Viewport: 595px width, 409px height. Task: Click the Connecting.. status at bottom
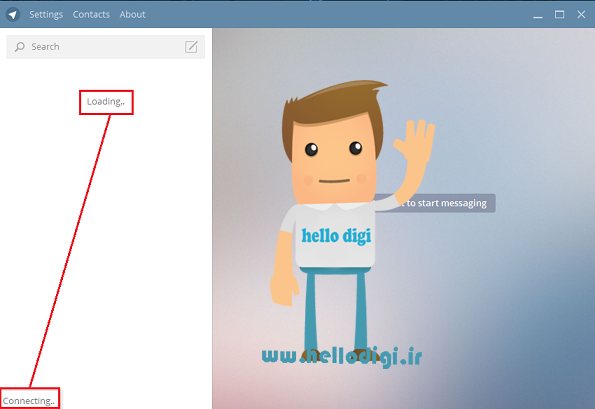29,401
